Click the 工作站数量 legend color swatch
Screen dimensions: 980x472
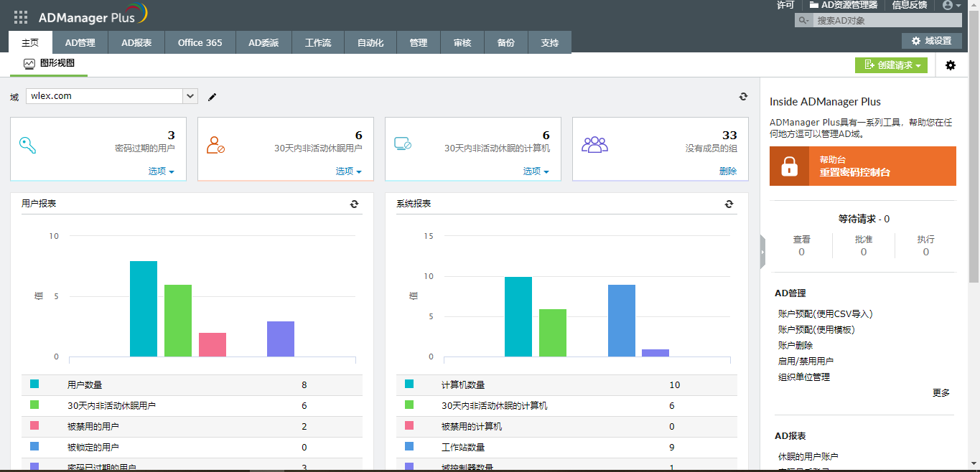409,447
